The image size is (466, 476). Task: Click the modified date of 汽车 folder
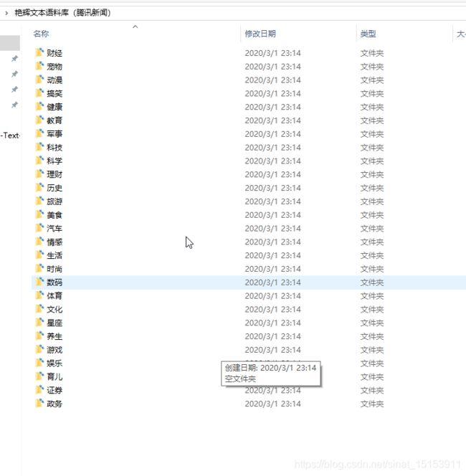[x=272, y=228]
